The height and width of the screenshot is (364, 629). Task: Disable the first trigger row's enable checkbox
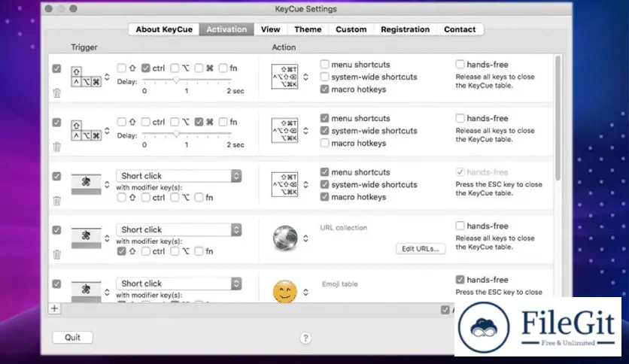point(56,68)
